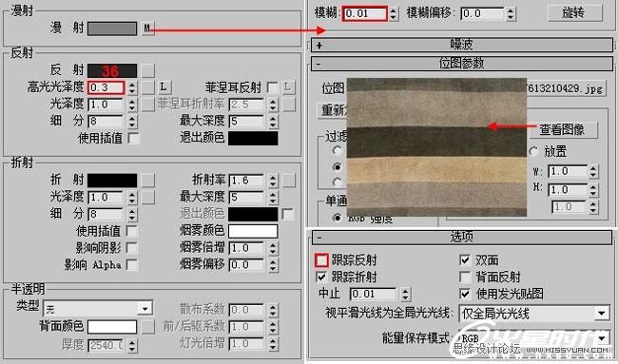The image size is (618, 364).
Task: Click the map button next to 高光光泽度 spinner
Action: click(147, 87)
